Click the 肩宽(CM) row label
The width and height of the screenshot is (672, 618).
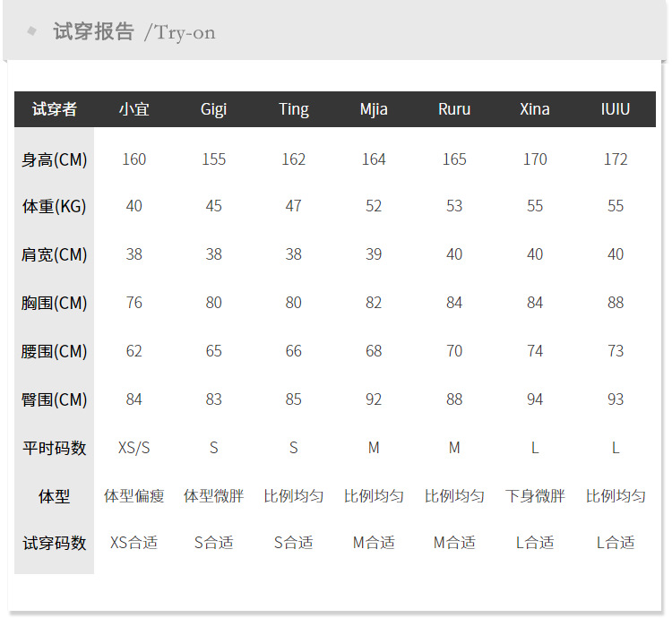coord(55,255)
